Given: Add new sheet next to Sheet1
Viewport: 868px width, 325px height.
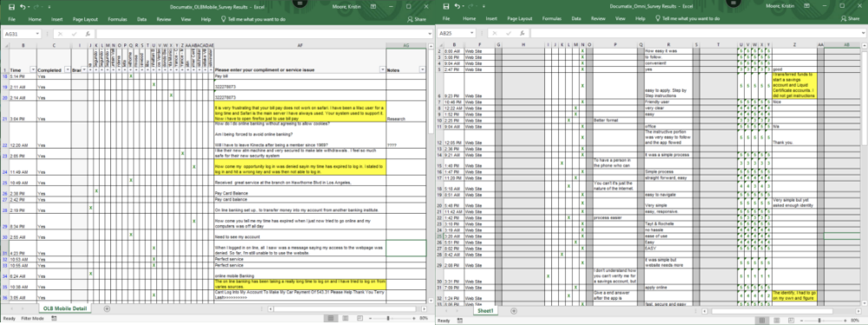Looking at the screenshot, I should pos(514,311).
